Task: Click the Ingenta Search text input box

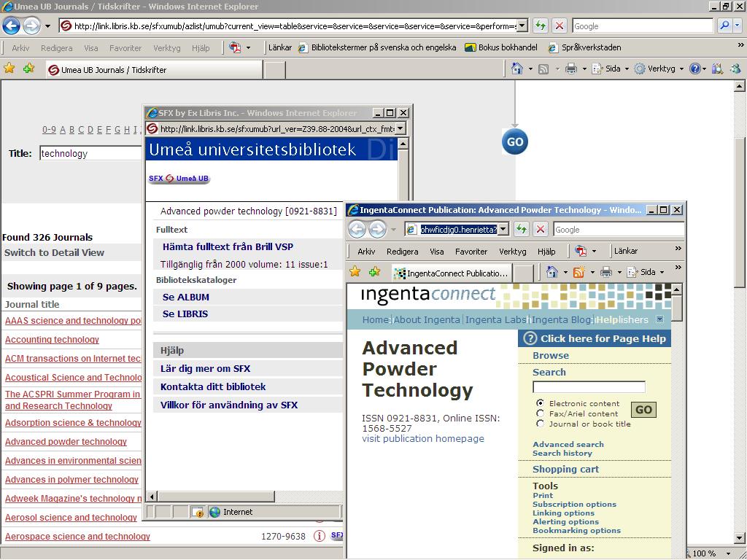Action: (589, 386)
